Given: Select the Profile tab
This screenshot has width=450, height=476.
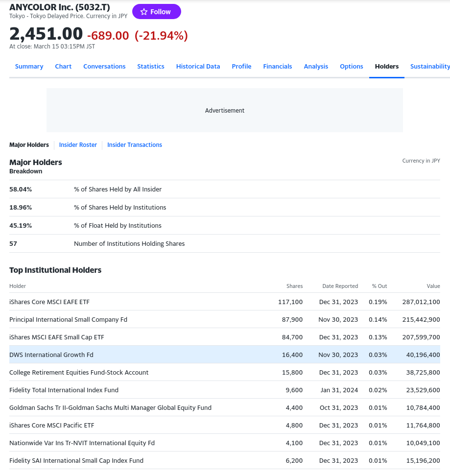Looking at the screenshot, I should pos(241,67).
